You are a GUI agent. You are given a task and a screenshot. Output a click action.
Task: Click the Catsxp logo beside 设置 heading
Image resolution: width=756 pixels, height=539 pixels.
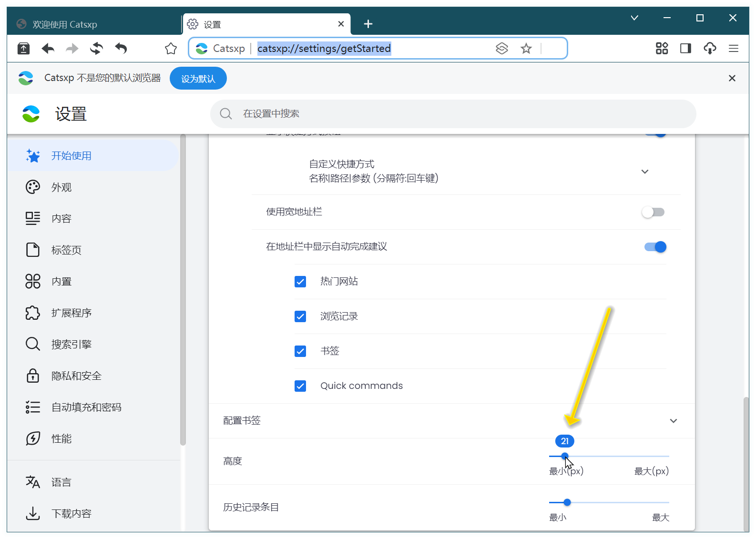[31, 114]
